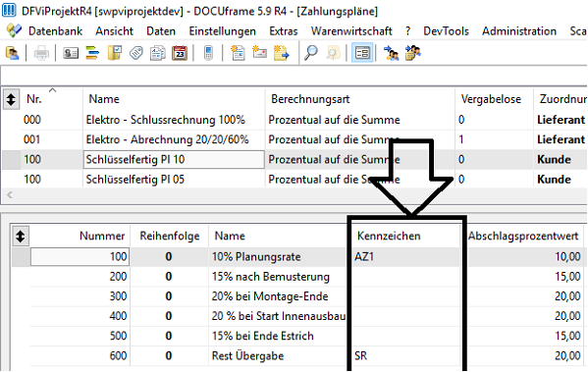Select the 15% bei Ende Estrich entry
The height and width of the screenshot is (372, 588).
[x=262, y=336]
